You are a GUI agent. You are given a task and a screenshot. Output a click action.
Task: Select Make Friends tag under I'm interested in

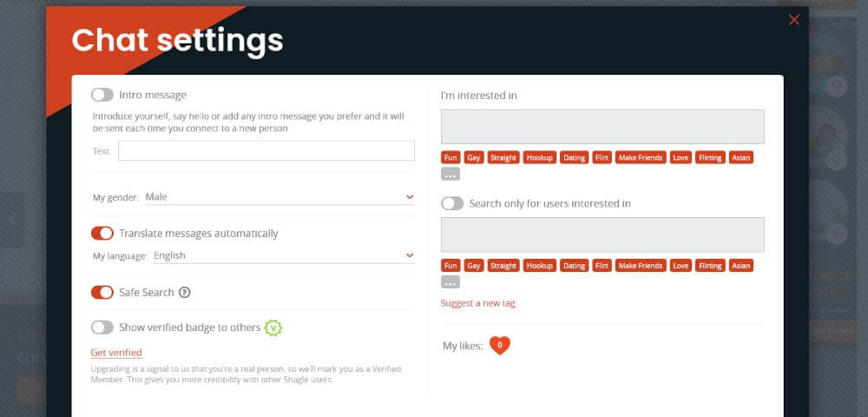tap(641, 158)
